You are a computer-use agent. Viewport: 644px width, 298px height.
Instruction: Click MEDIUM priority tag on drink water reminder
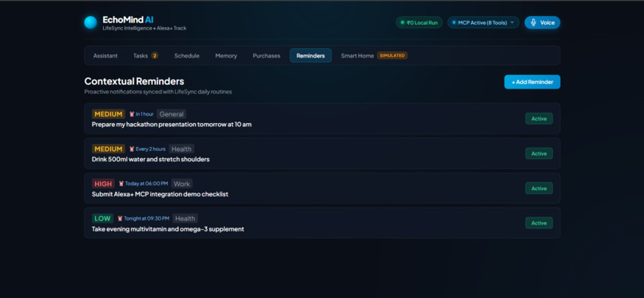click(109, 149)
